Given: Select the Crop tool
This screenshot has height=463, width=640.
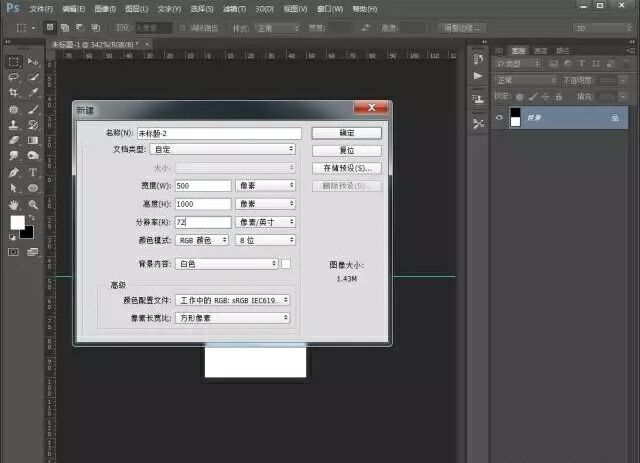Looking at the screenshot, I should tap(14, 93).
